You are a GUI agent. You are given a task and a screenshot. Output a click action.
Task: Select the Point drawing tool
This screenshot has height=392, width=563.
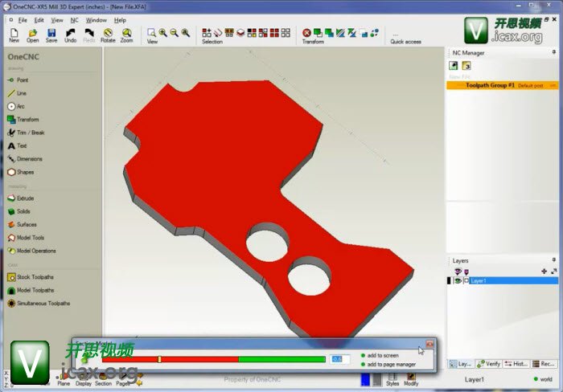(x=18, y=80)
